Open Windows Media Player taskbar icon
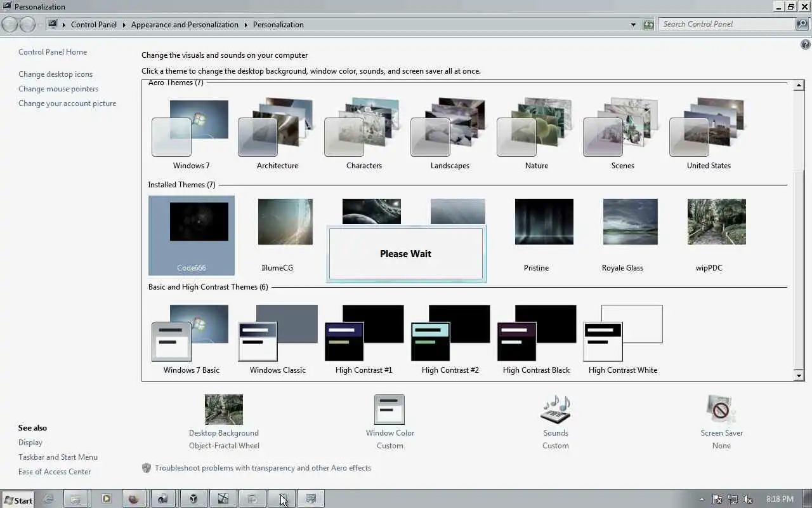Viewport: 812px width, 508px height. [106, 499]
